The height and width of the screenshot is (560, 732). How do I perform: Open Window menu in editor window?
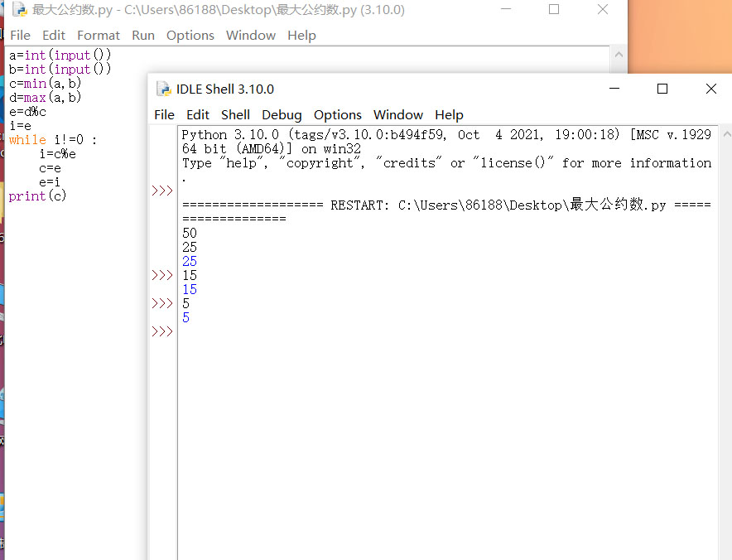251,36
